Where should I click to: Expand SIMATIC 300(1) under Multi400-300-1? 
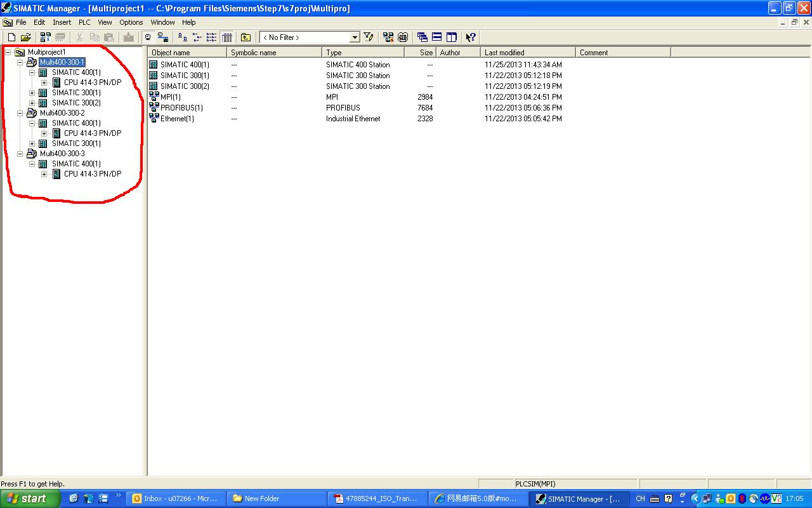coord(32,93)
